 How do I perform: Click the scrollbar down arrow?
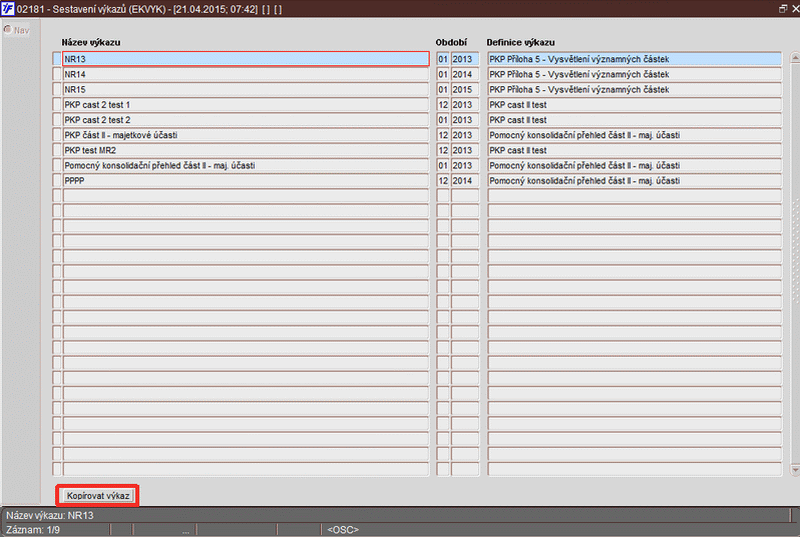[x=795, y=470]
